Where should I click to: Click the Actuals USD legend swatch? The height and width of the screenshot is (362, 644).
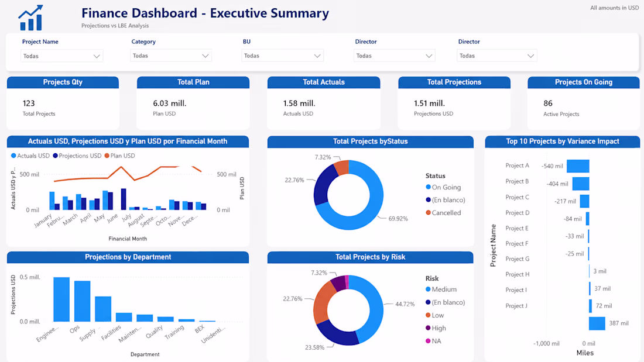13,156
